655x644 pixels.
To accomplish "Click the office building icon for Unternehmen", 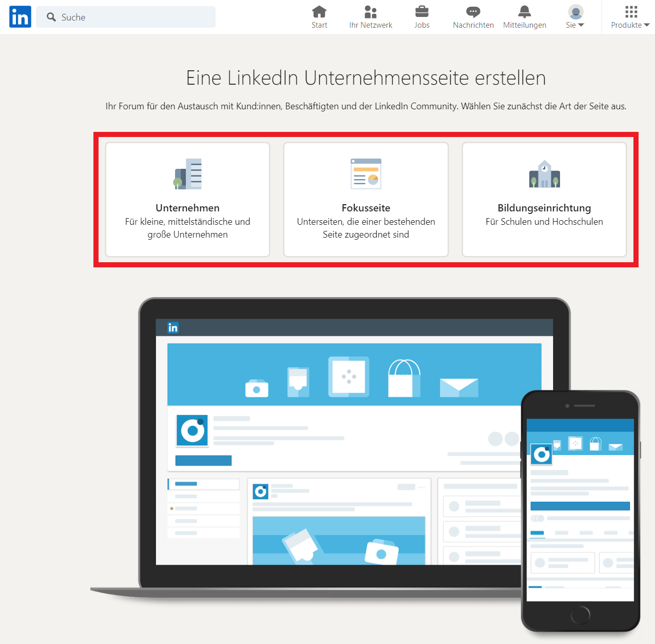I will (188, 174).
